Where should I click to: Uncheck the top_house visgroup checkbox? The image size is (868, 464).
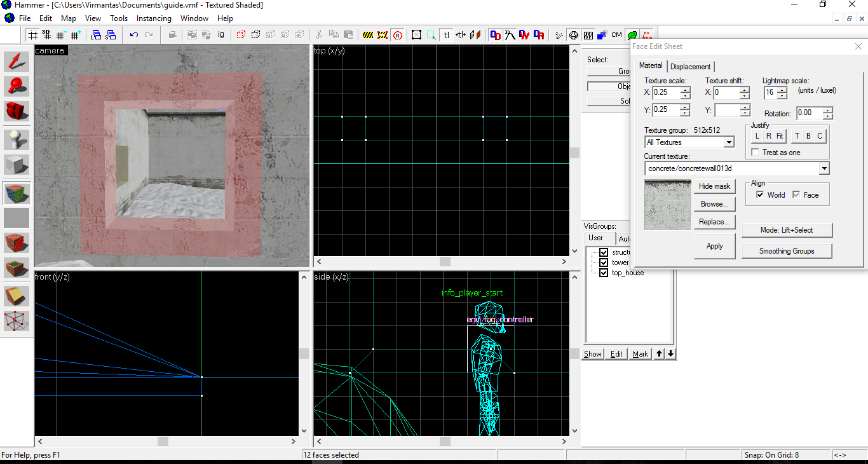604,273
